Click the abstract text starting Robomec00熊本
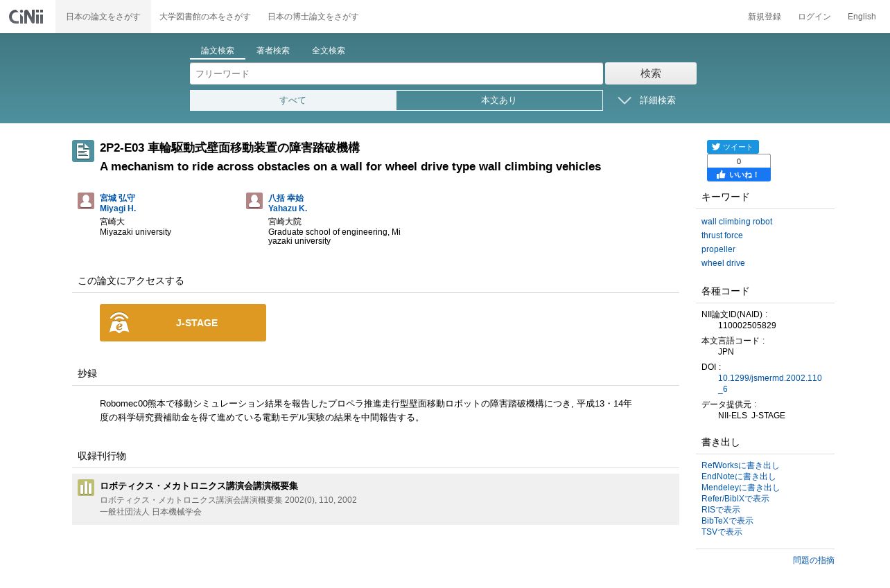The height and width of the screenshot is (588, 890). click(366, 411)
